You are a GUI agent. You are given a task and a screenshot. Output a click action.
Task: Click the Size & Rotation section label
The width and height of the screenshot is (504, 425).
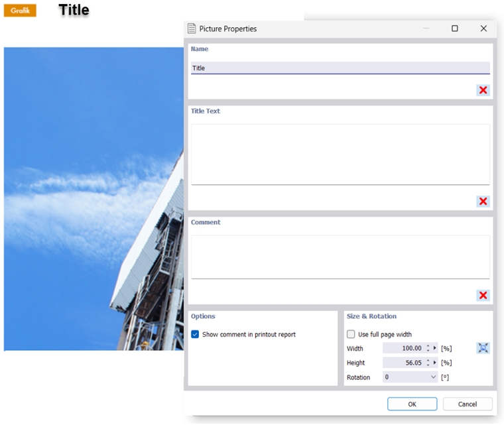371,316
